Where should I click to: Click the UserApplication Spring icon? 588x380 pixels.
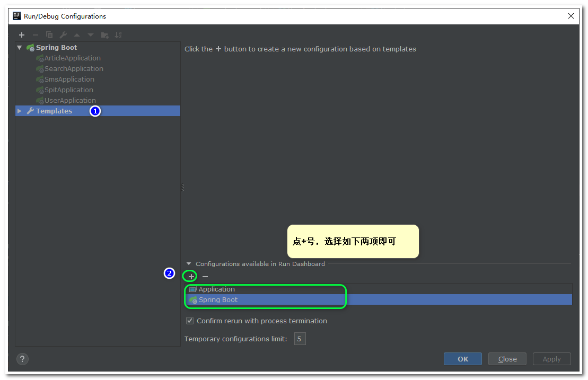point(40,101)
